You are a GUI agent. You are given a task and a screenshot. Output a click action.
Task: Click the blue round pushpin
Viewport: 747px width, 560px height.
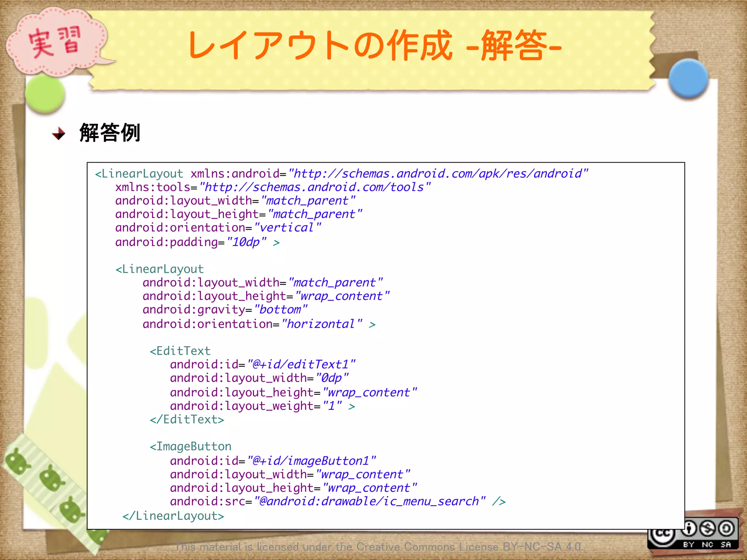click(x=688, y=78)
